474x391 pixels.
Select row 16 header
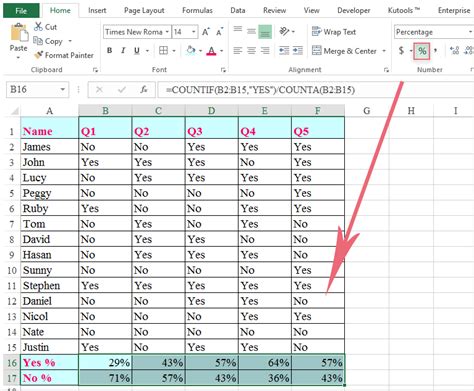pos(12,363)
